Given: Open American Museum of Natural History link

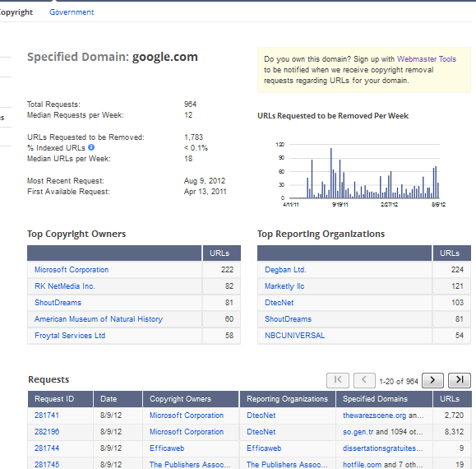Looking at the screenshot, I should point(99,319).
